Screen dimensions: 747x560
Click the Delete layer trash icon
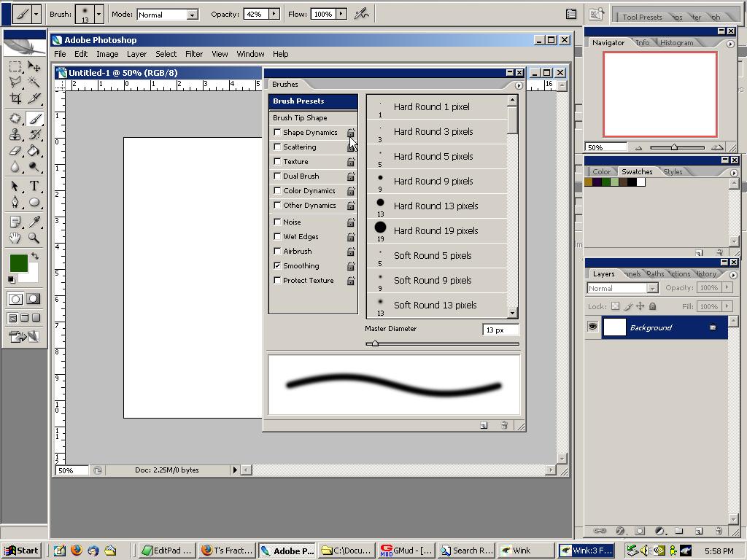coord(718,531)
